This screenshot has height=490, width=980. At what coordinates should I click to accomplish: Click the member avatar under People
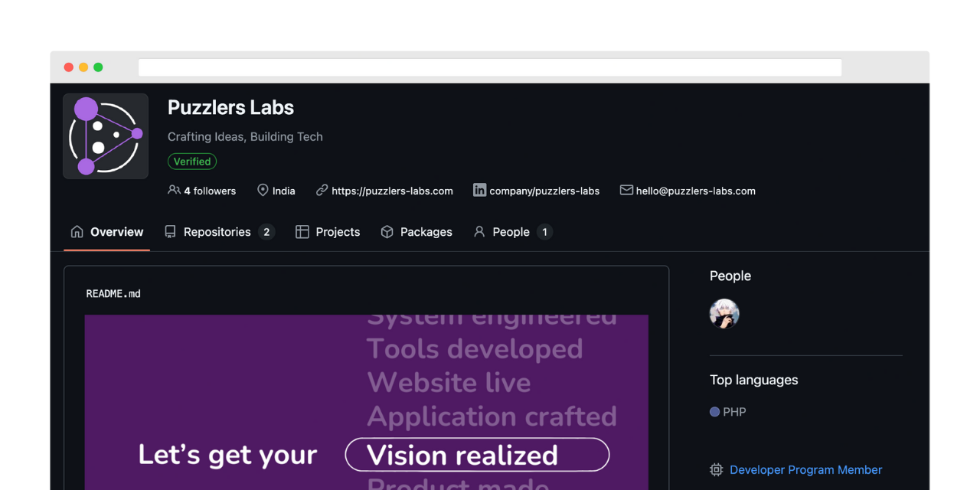click(724, 313)
